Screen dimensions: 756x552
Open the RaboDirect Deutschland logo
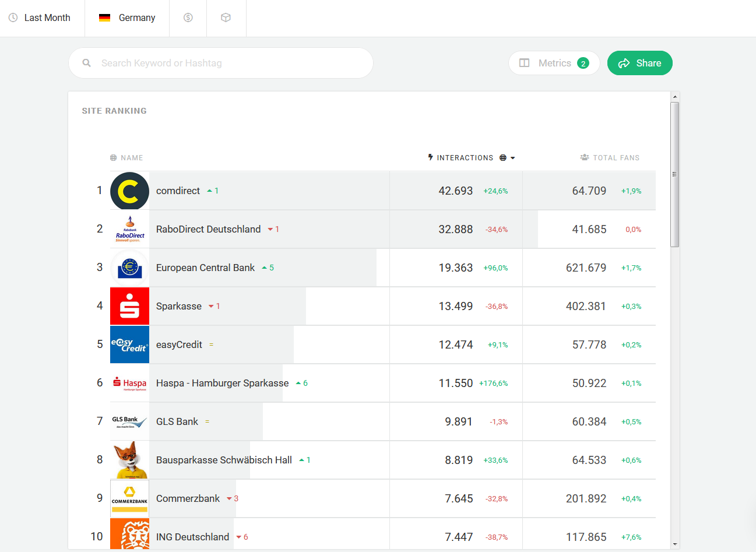click(129, 229)
